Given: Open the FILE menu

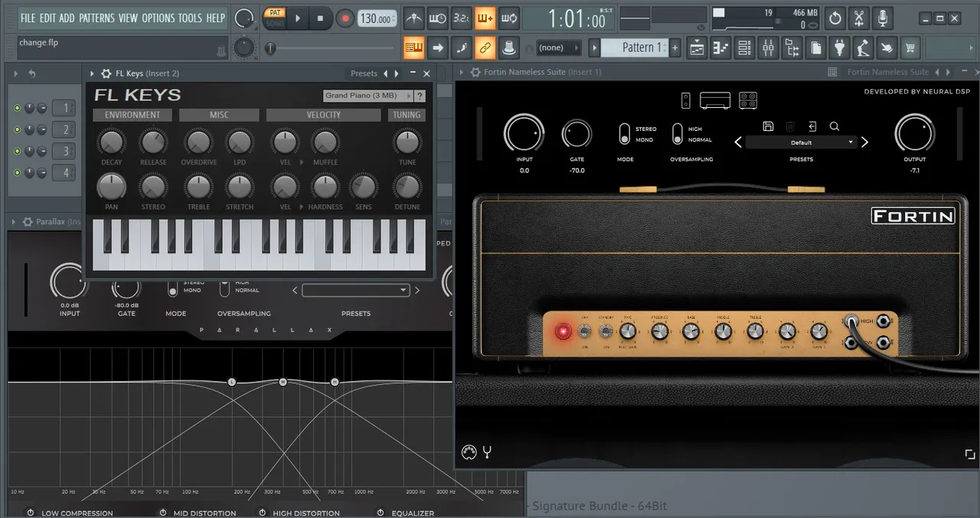Looking at the screenshot, I should (28, 18).
